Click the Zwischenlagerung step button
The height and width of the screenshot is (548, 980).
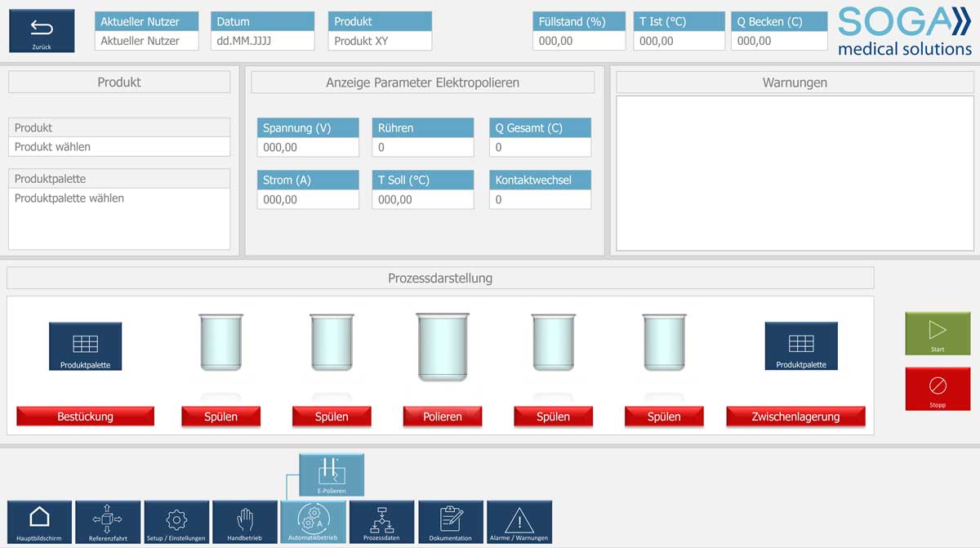point(795,417)
